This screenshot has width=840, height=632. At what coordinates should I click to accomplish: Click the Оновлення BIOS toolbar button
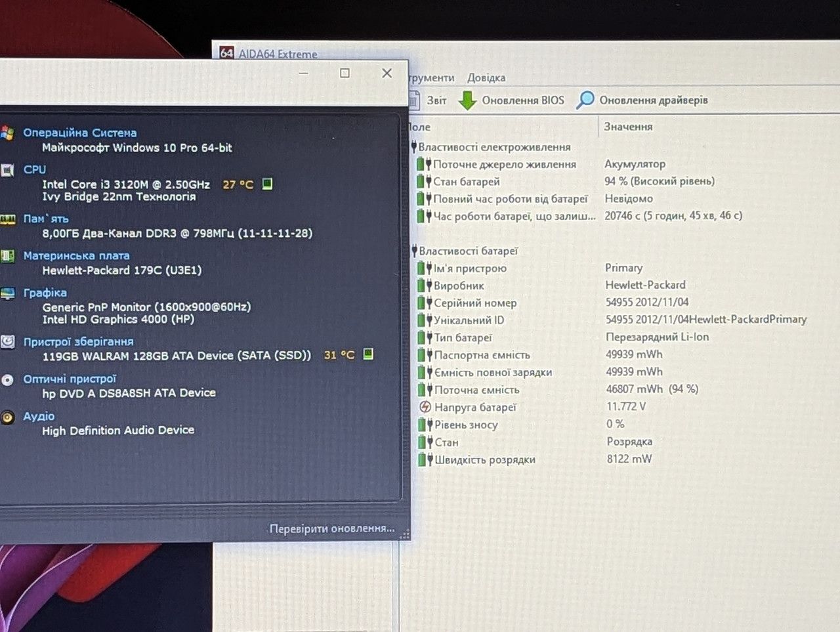tap(511, 100)
